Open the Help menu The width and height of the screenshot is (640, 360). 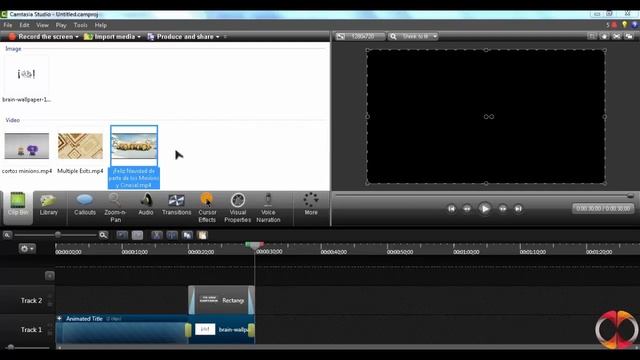[101, 25]
